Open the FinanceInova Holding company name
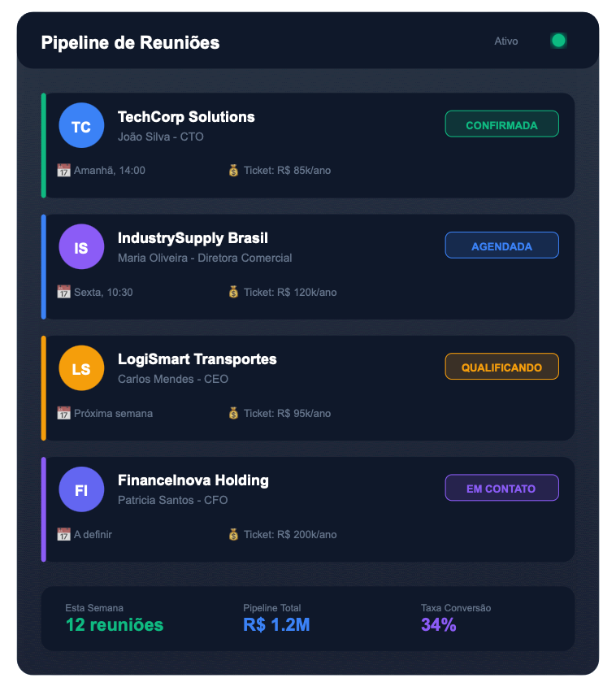Screen dimensions: 616x691 193,480
